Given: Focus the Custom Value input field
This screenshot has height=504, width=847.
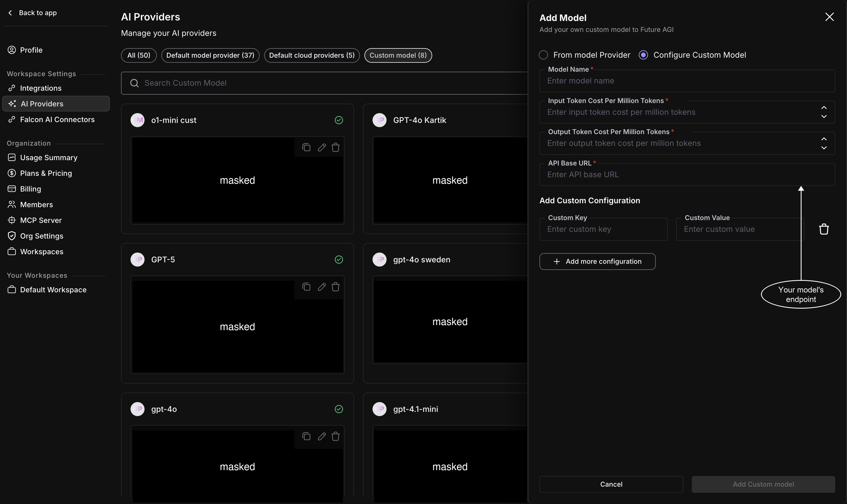Looking at the screenshot, I should click(740, 229).
